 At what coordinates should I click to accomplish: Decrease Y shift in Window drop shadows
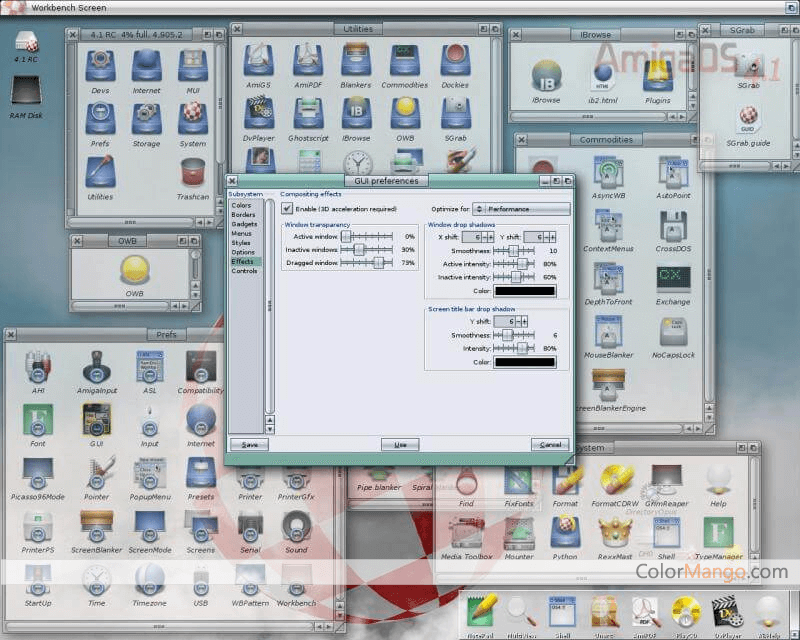pyautogui.click(x=546, y=237)
